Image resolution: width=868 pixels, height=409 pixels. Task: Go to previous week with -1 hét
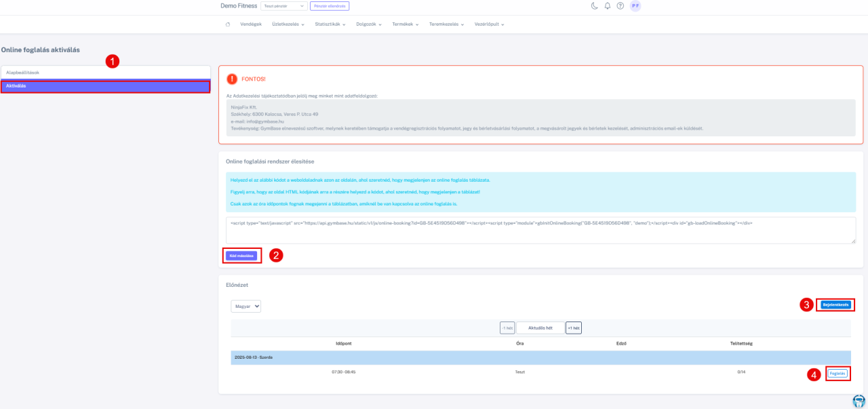507,328
